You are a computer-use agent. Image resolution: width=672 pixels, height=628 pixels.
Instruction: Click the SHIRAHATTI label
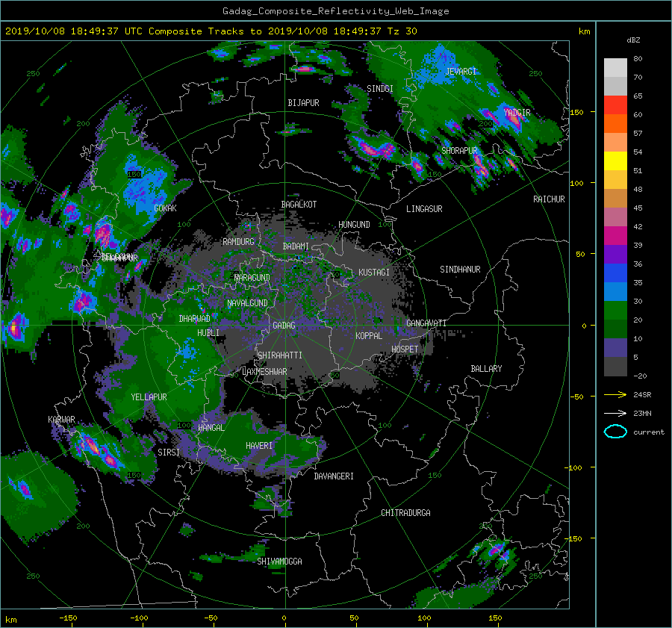point(280,355)
